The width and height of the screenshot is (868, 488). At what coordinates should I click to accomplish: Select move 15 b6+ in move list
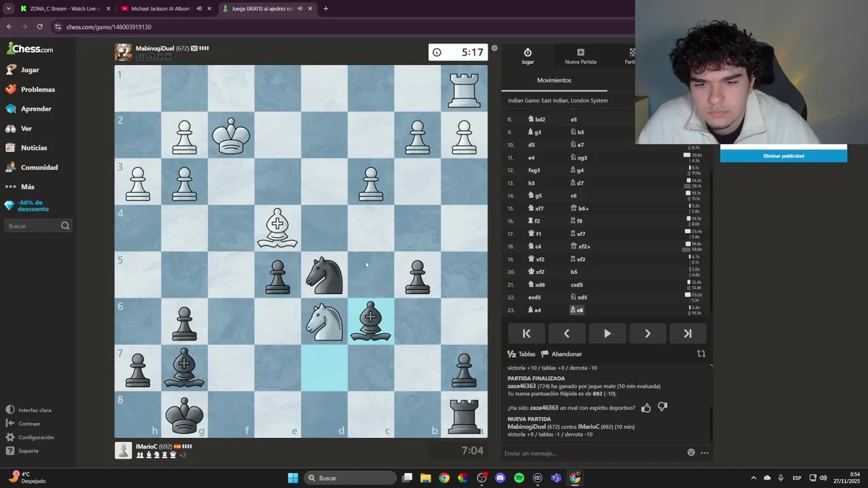click(580, 208)
